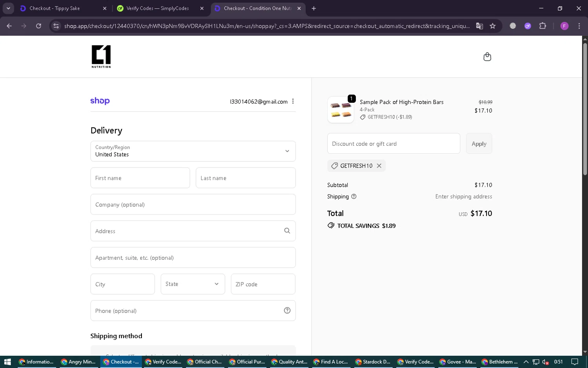Show hidden system tray icons
Image resolution: width=588 pixels, height=368 pixels.
[x=526, y=362]
